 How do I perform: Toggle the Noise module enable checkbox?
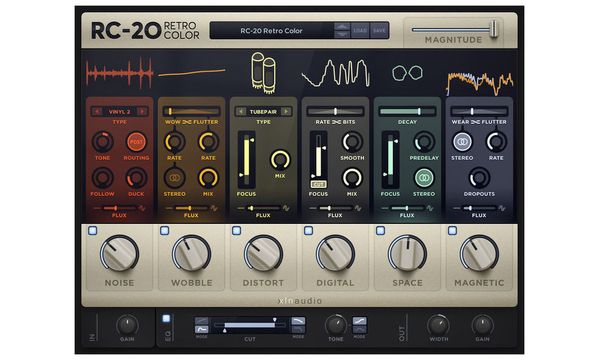[93, 230]
